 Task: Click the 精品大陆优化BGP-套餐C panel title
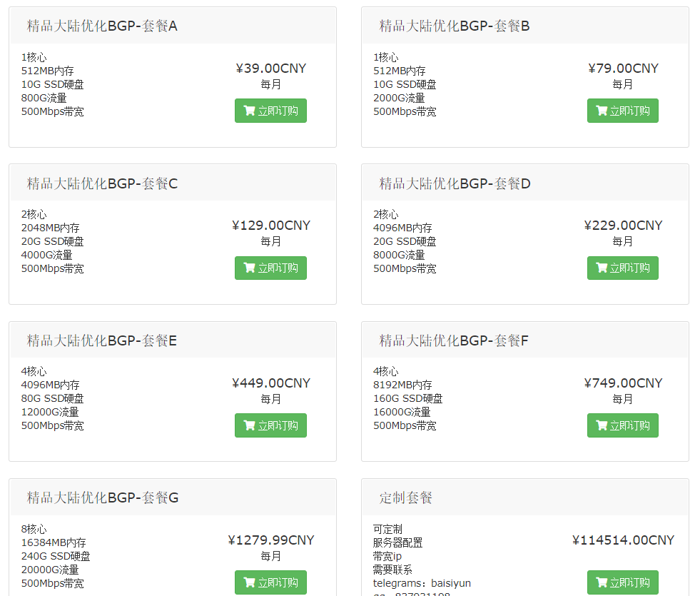pos(102,183)
